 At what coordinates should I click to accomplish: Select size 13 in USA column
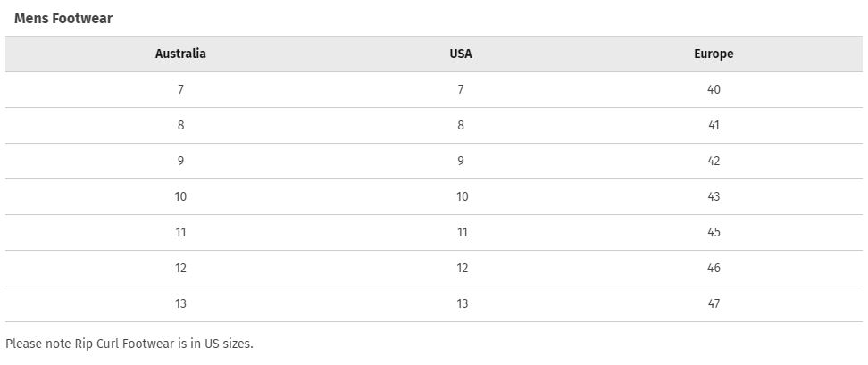pyautogui.click(x=462, y=303)
